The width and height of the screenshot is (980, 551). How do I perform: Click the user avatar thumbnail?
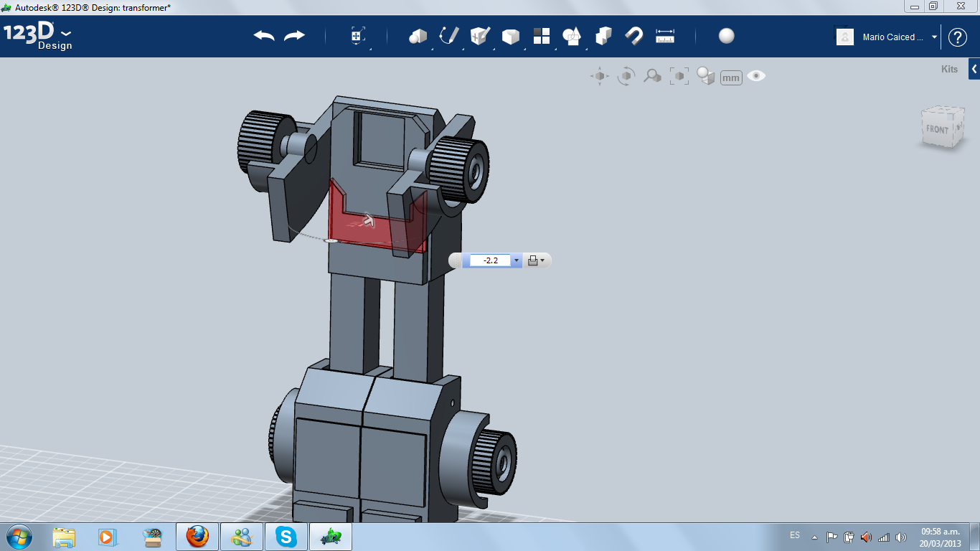(x=845, y=37)
